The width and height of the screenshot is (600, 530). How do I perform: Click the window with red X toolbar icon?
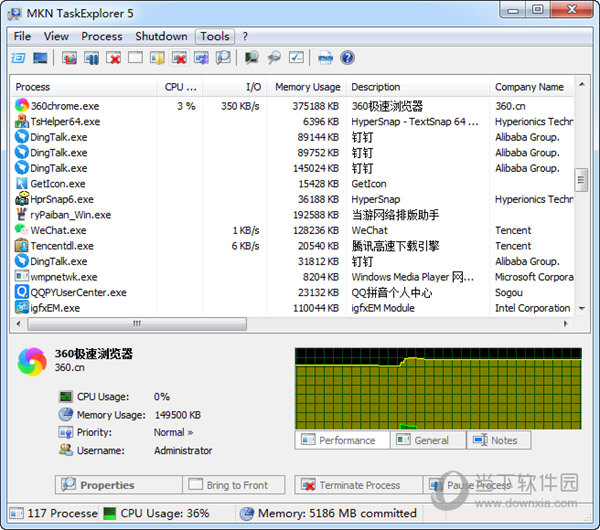point(114,58)
